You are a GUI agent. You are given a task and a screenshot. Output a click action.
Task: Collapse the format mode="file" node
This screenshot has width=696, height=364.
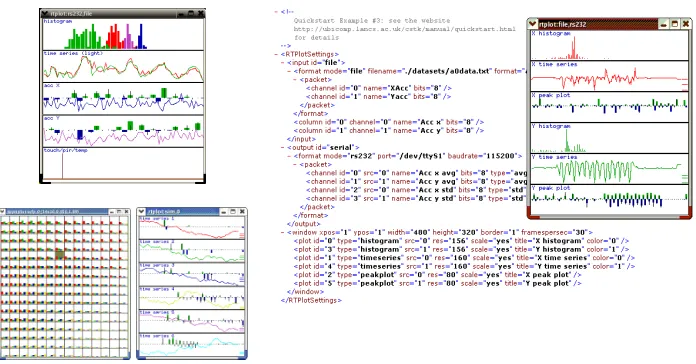coord(289,71)
